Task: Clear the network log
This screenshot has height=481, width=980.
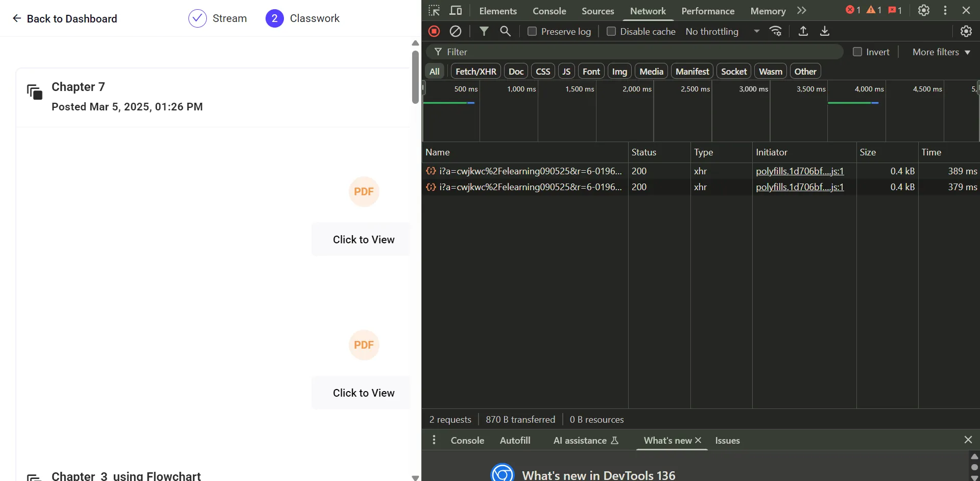Action: tap(456, 31)
